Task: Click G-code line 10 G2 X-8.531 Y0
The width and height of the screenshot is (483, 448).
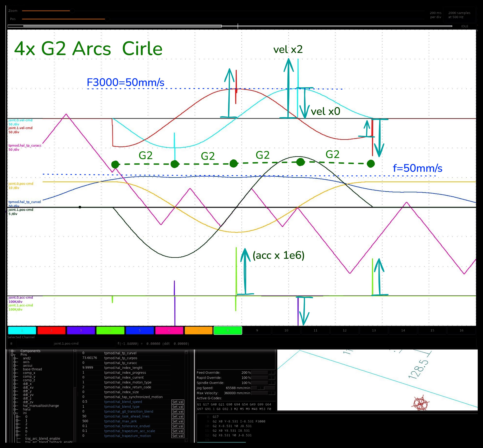Action: point(232,426)
